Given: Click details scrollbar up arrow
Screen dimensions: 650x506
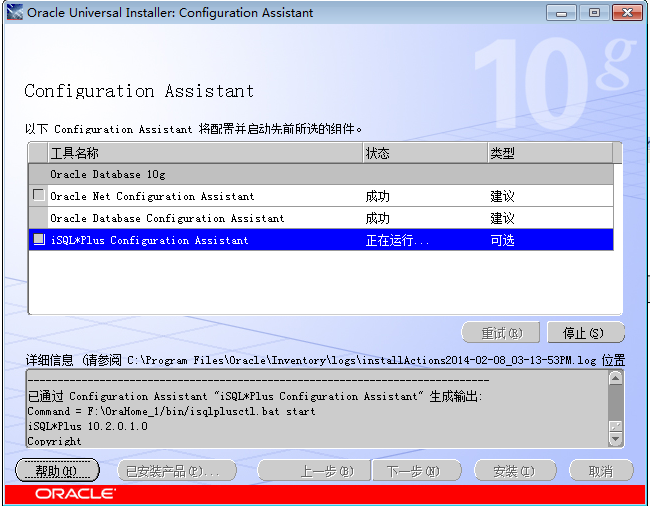Looking at the screenshot, I should coord(616,378).
